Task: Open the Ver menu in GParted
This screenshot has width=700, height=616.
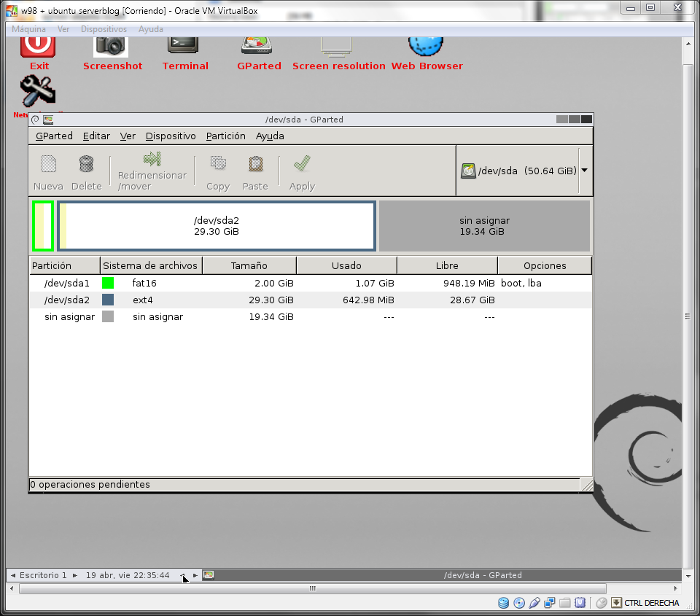Action: point(128,136)
